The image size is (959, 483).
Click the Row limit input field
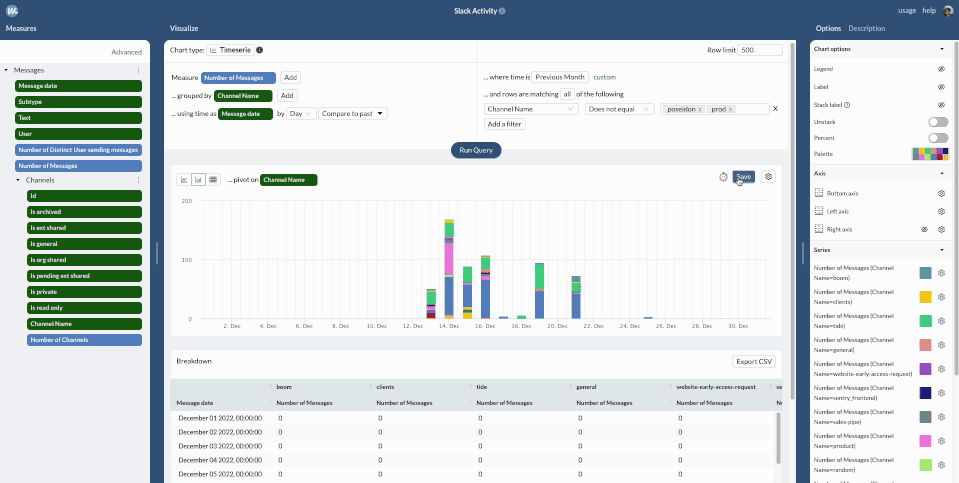tap(760, 50)
